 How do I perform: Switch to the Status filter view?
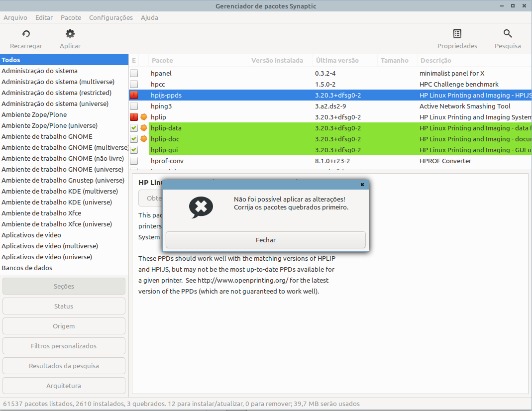point(64,306)
